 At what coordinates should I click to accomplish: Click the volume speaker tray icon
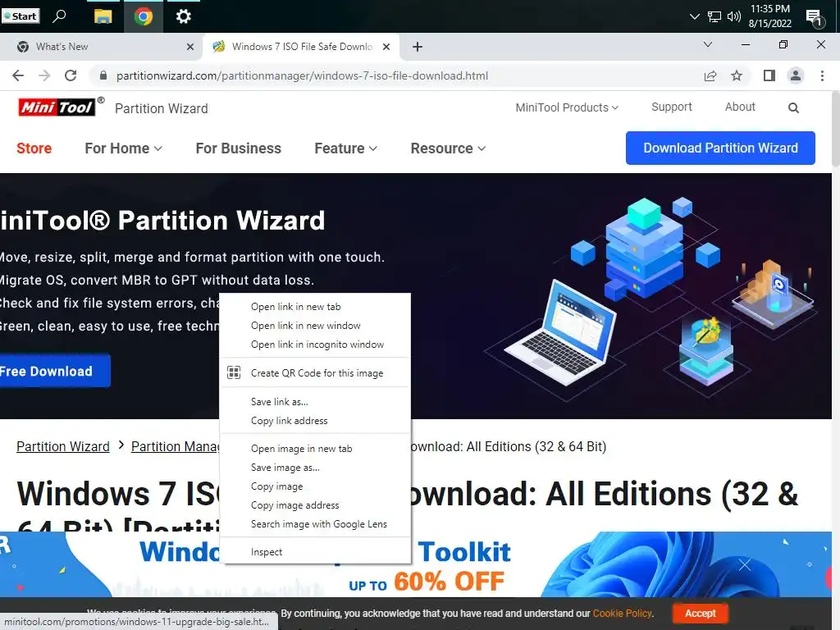point(734,16)
